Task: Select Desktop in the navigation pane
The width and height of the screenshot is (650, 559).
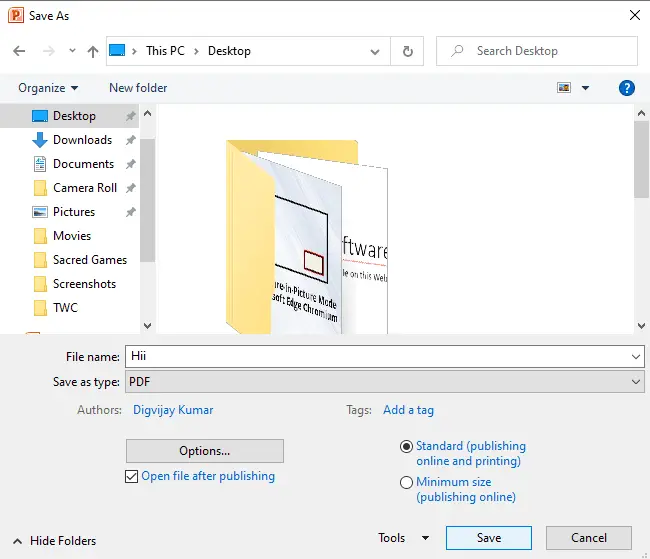Action: pyautogui.click(x=70, y=116)
